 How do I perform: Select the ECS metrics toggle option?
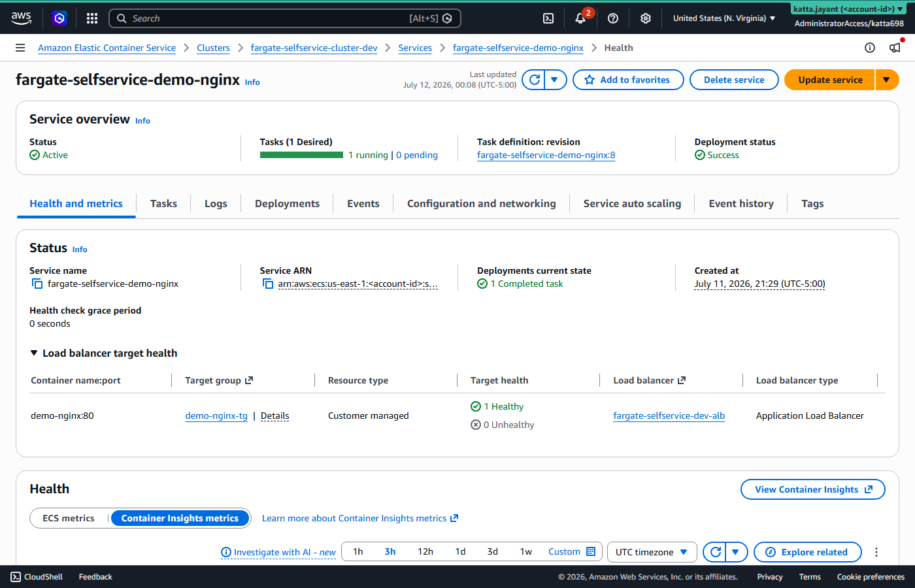pos(69,518)
